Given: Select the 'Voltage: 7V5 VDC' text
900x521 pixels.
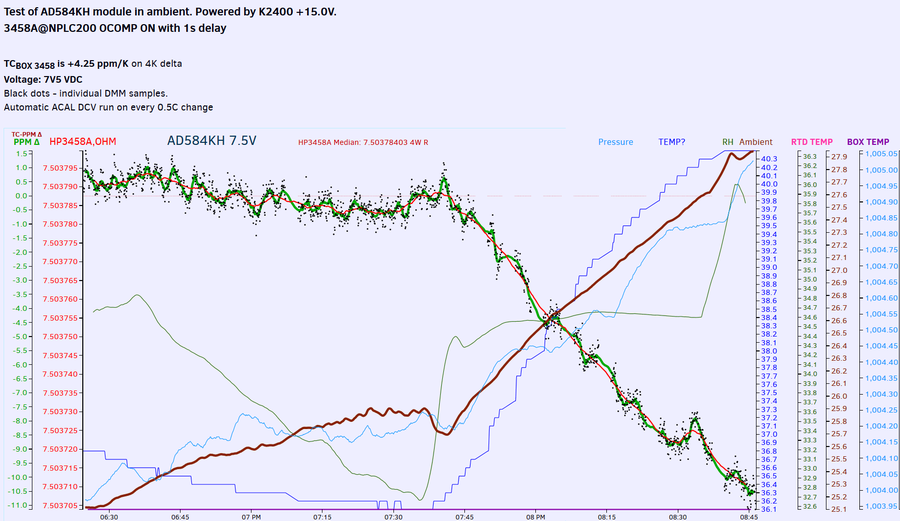Looking at the screenshot, I should pos(43,79).
